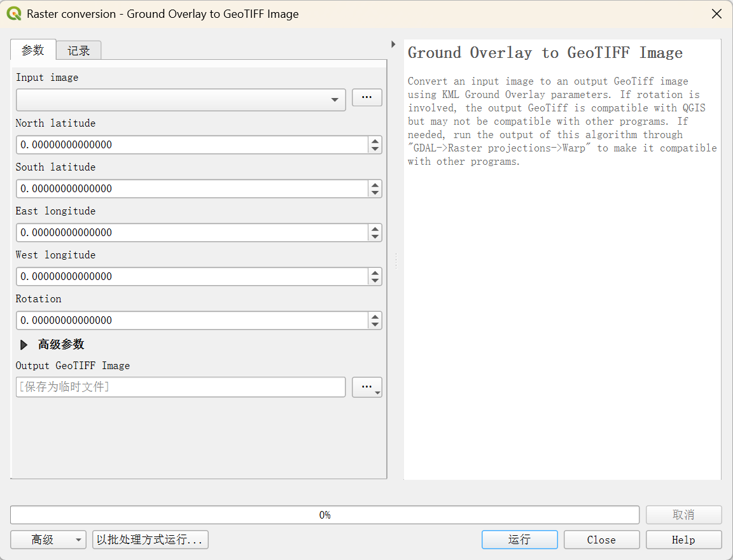Increase North latitude with the up arrow
The width and height of the screenshot is (733, 560).
375,141
